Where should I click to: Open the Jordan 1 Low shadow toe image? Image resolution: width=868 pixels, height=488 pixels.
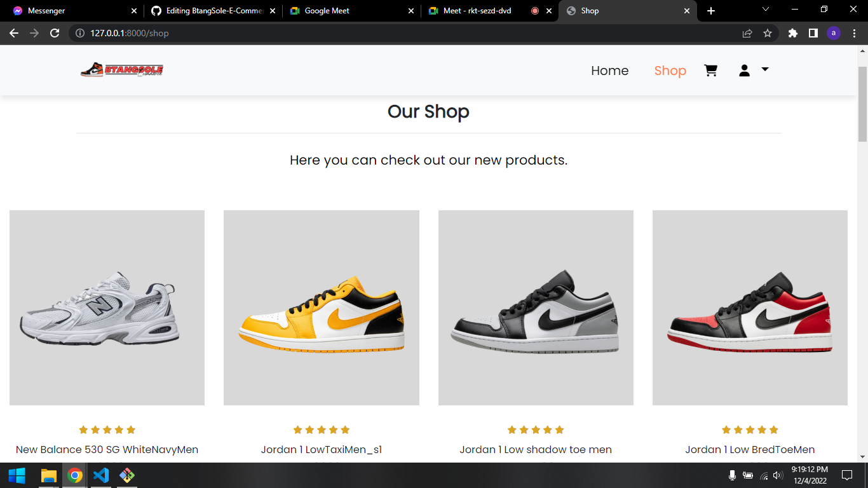[536, 308]
